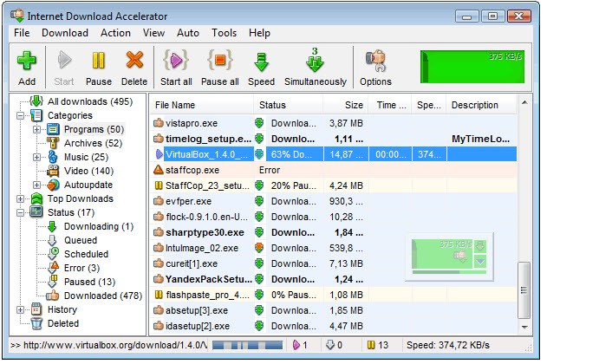Open the Action menu

point(115,33)
